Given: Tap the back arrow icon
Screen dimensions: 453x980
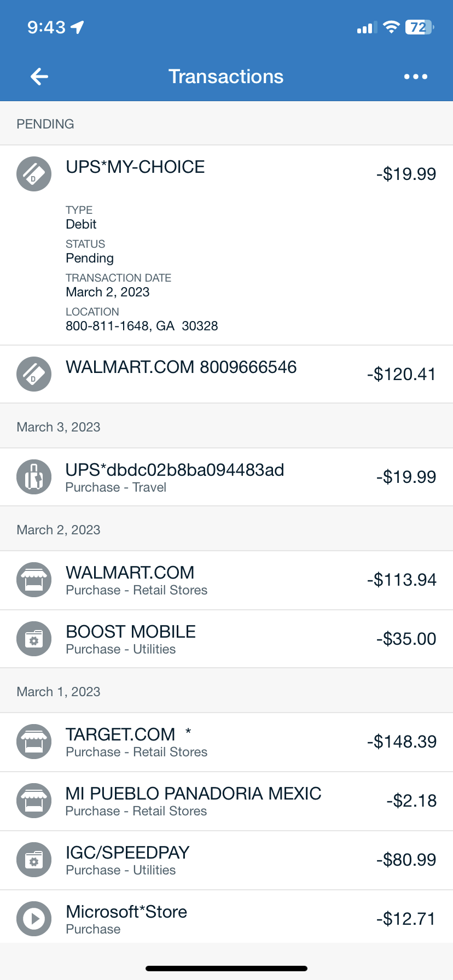Looking at the screenshot, I should coord(39,77).
